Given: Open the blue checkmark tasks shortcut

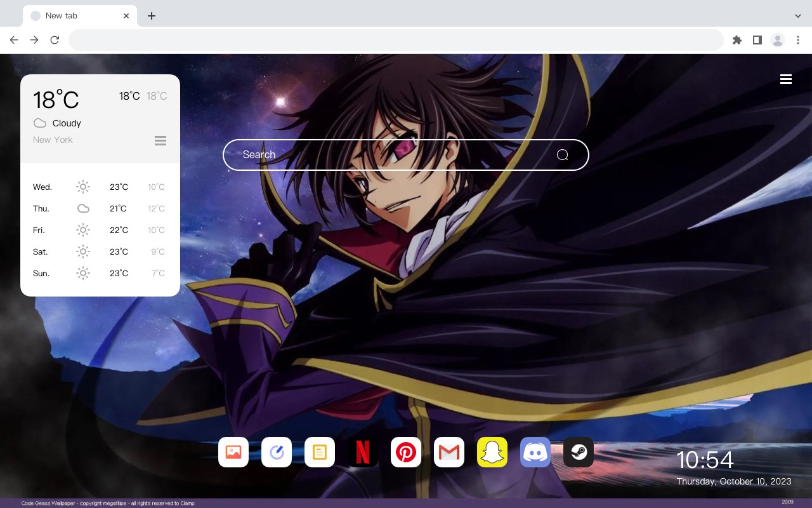Looking at the screenshot, I should tap(277, 452).
